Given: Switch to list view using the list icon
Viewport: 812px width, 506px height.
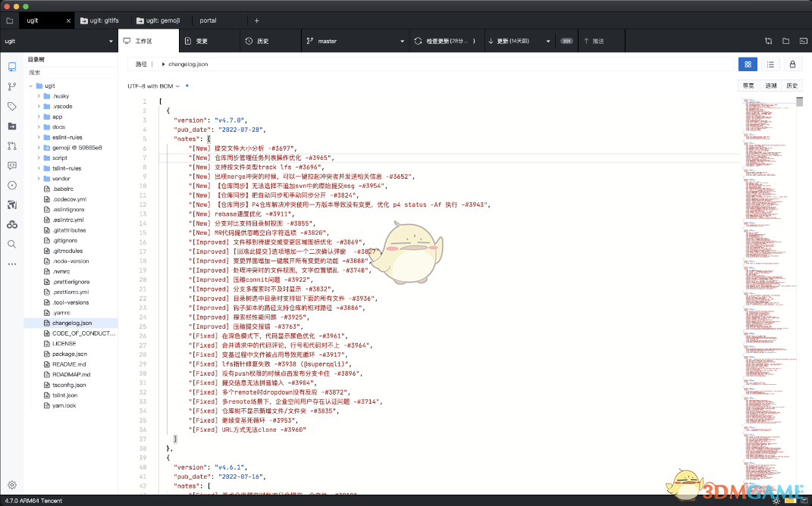Looking at the screenshot, I should (x=771, y=64).
